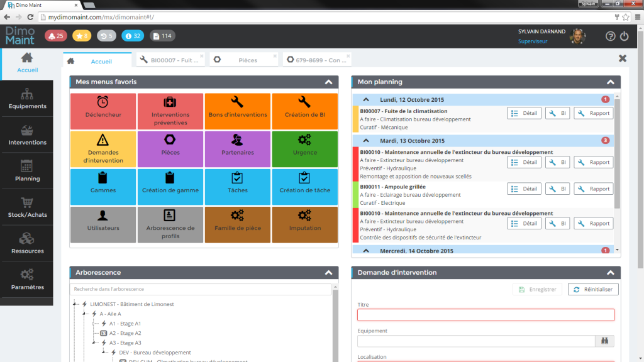This screenshot has height=362, width=644.
Task: Collapse the Arborescence panel
Action: coord(328,273)
